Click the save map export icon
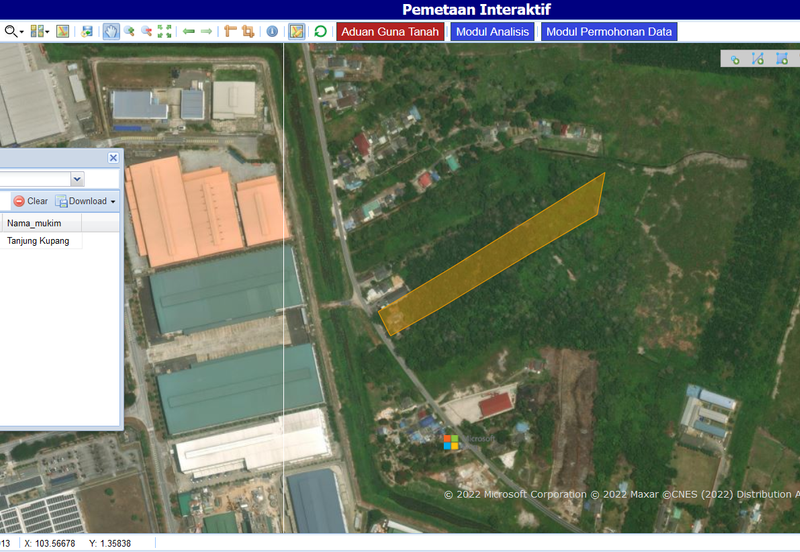 tap(87, 32)
